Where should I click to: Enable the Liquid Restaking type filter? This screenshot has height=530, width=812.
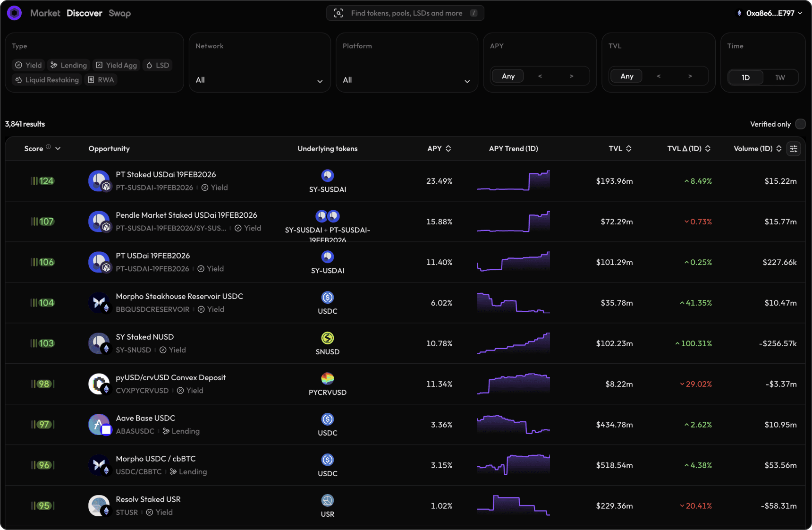47,80
